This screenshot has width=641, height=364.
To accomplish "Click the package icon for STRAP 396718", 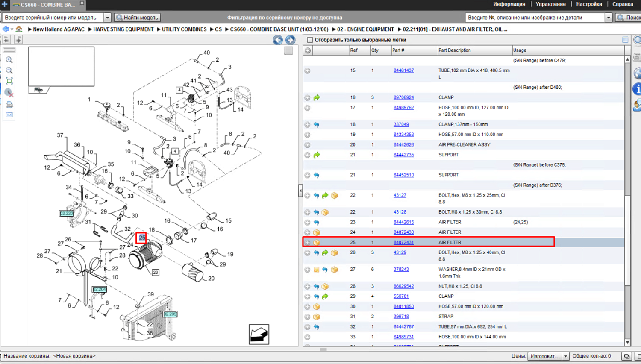I will (317, 317).
